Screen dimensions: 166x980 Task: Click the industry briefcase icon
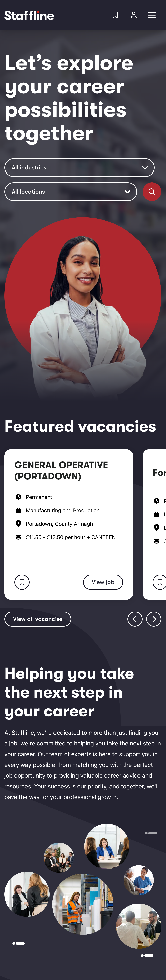coord(18,511)
